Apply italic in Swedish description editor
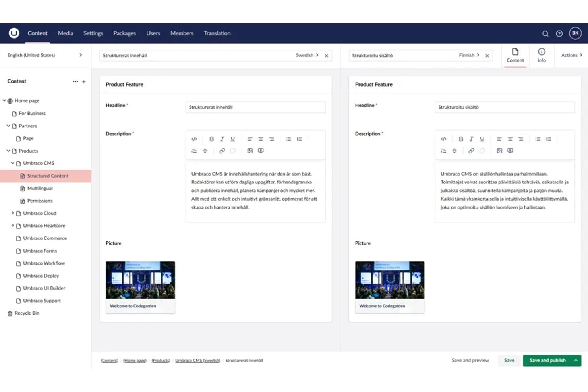Screen dimensions: 588x392 point(222,139)
